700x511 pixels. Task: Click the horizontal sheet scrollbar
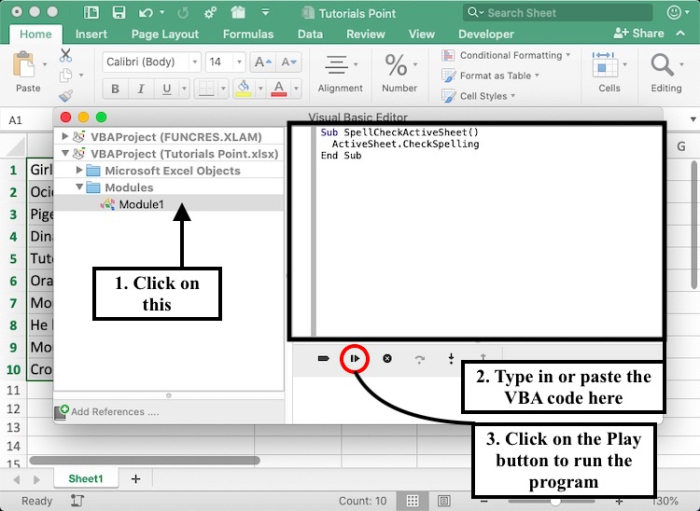(x=144, y=460)
